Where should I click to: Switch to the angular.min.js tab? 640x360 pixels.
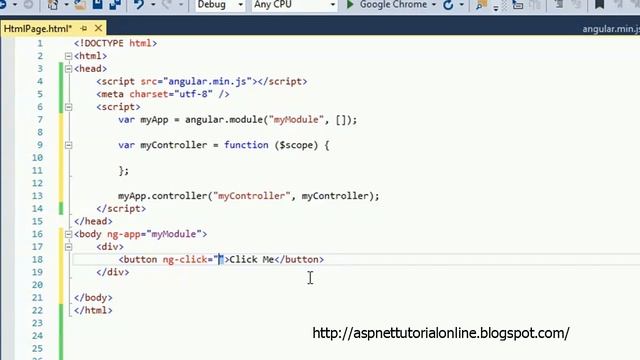click(x=611, y=29)
